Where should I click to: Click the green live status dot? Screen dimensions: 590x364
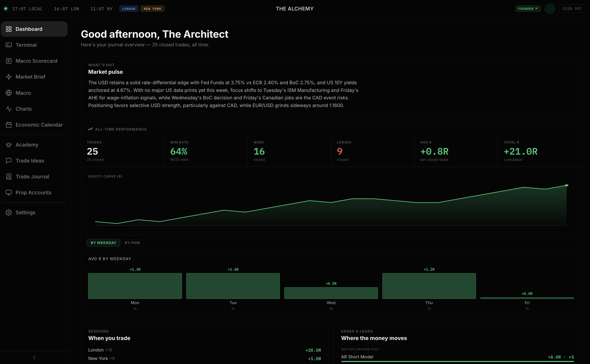pyautogui.click(x=6, y=9)
